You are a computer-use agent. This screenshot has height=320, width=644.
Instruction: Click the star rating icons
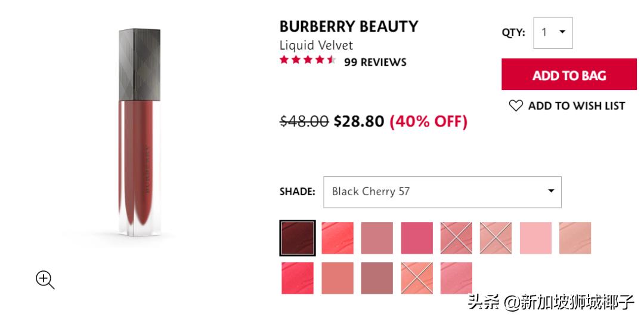[x=308, y=61]
